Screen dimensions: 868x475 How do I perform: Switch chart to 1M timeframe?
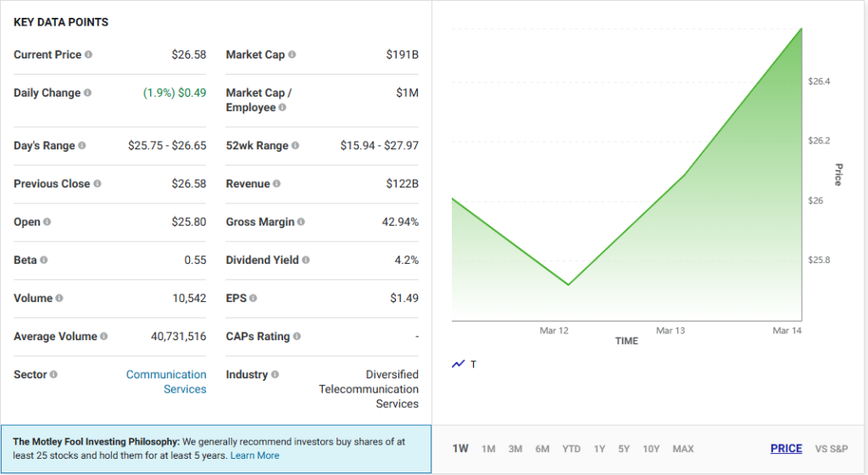pos(488,449)
